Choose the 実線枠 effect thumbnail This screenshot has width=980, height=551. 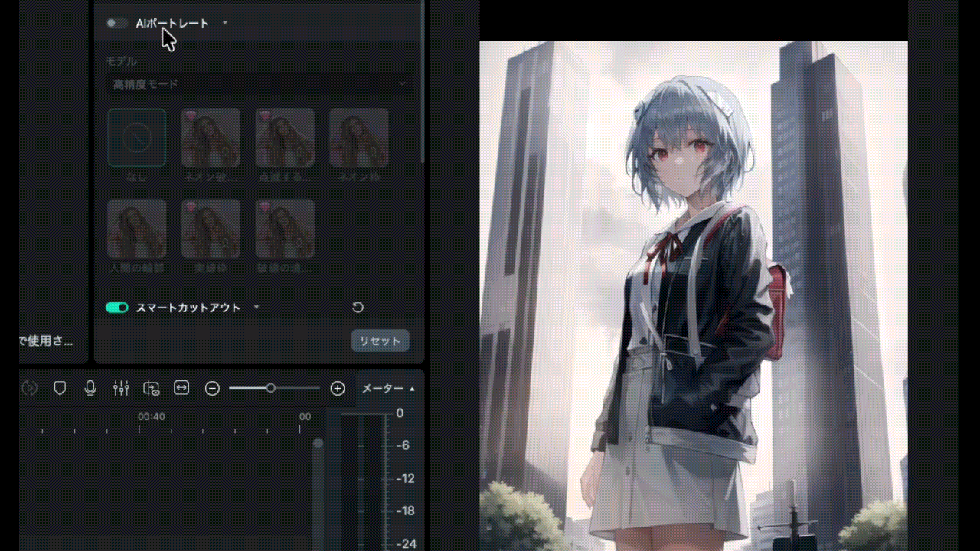pos(211,229)
